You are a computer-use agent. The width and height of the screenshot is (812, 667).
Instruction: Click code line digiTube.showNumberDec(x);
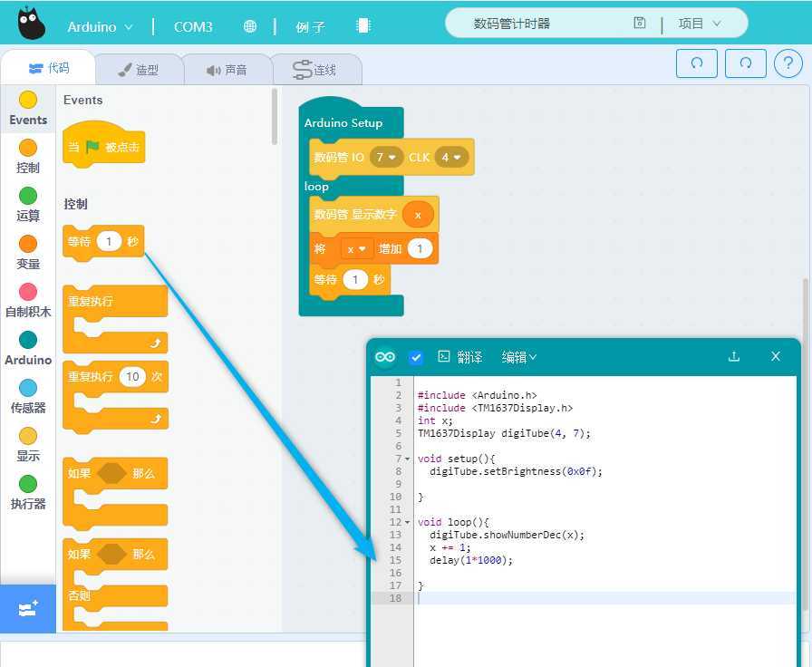coord(507,535)
